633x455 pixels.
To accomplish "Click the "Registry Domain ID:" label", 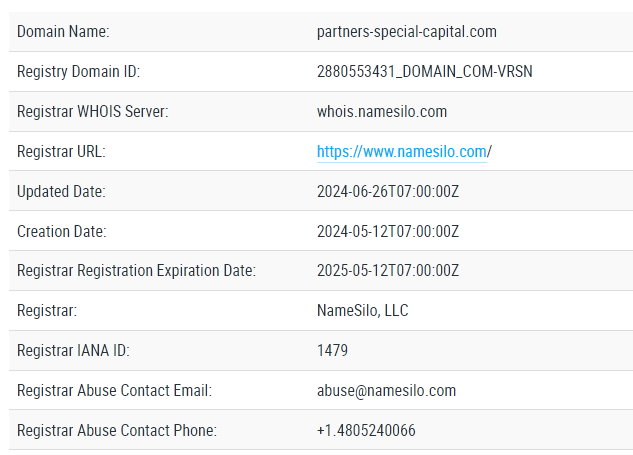I will click(78, 72).
